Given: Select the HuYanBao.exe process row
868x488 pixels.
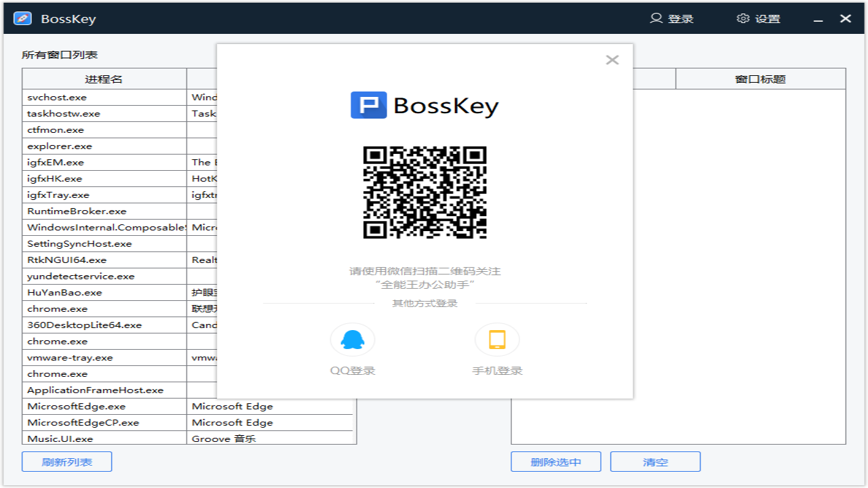Looking at the screenshot, I should pyautogui.click(x=102, y=292).
